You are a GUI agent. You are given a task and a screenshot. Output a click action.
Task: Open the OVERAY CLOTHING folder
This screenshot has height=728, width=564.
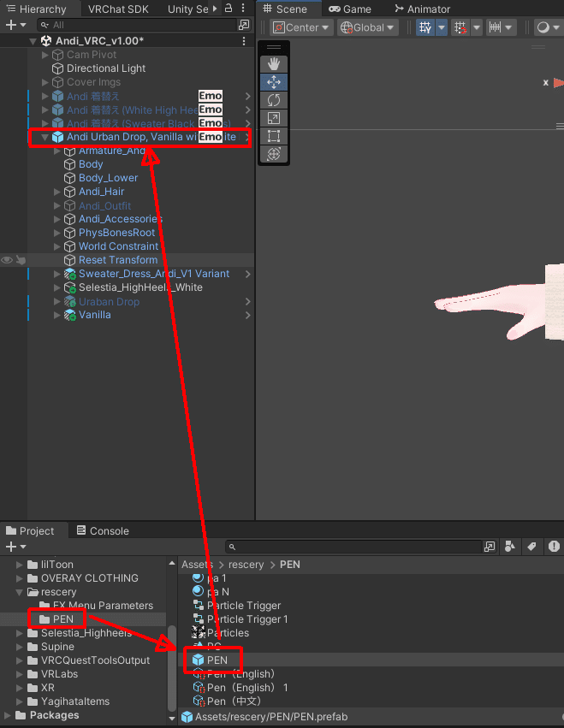coord(89,578)
